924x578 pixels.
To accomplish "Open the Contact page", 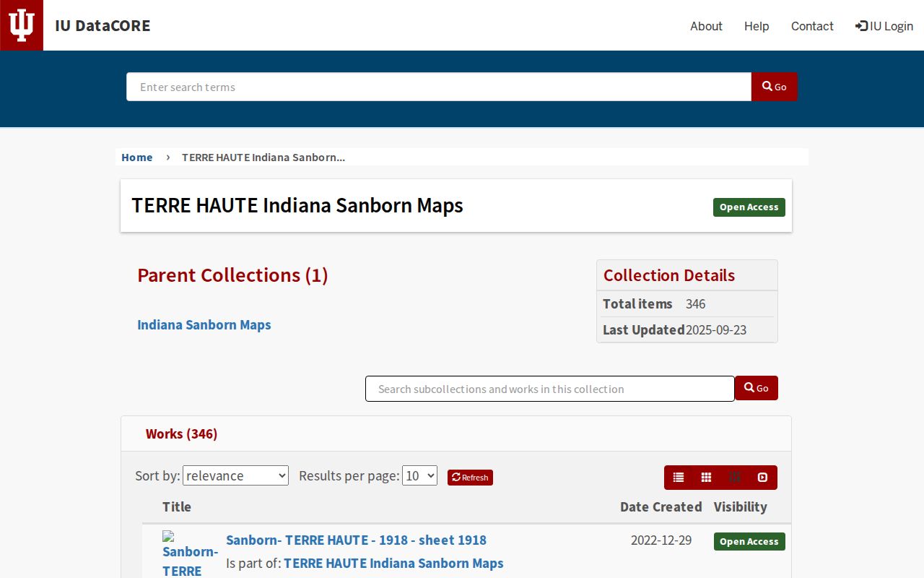I will pos(812,26).
